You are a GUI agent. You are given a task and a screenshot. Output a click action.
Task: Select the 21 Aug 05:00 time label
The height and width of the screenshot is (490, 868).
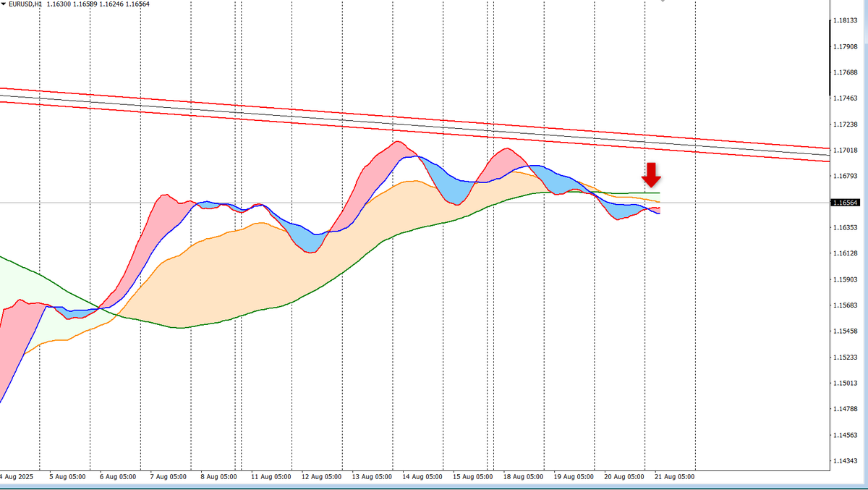pyautogui.click(x=674, y=477)
